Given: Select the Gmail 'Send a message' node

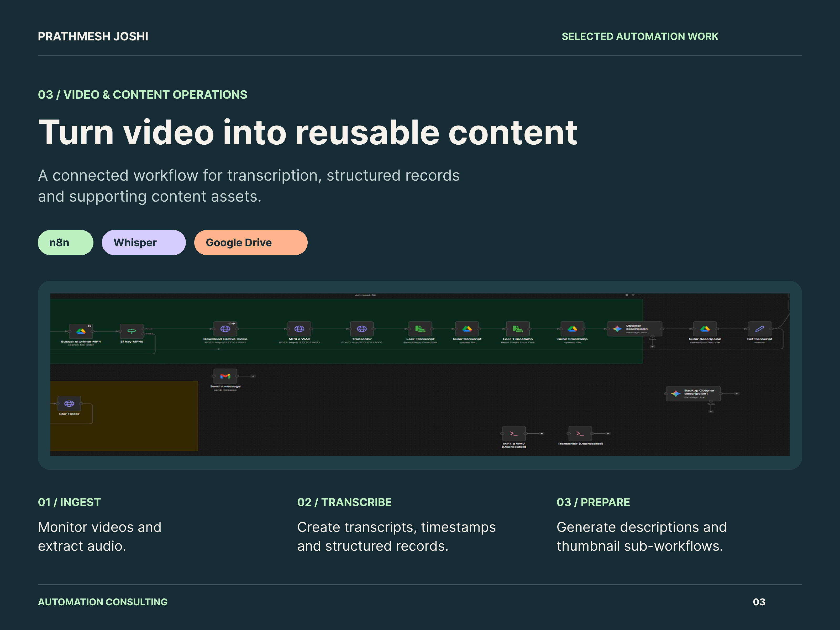Looking at the screenshot, I should pyautogui.click(x=225, y=376).
